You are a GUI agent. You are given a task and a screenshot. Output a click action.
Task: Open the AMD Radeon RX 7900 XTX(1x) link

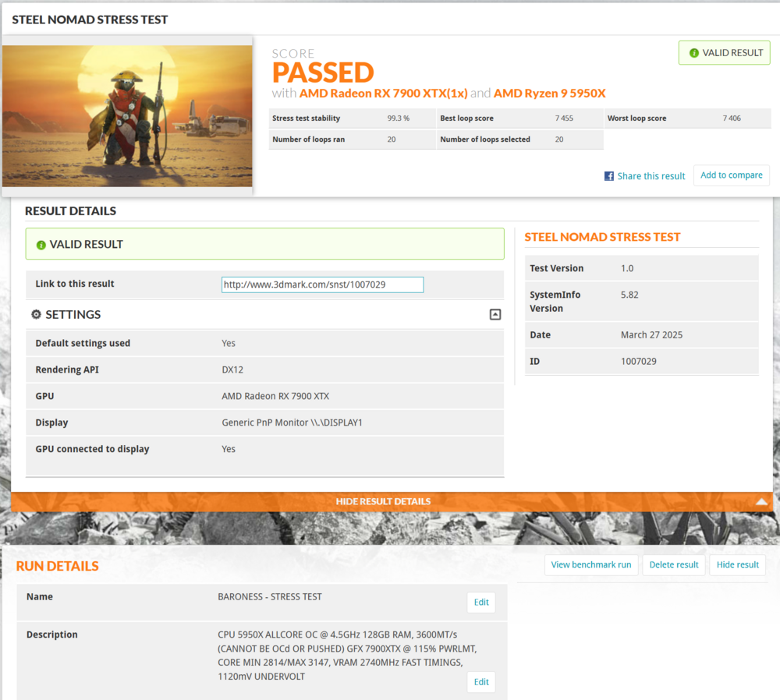coord(383,94)
